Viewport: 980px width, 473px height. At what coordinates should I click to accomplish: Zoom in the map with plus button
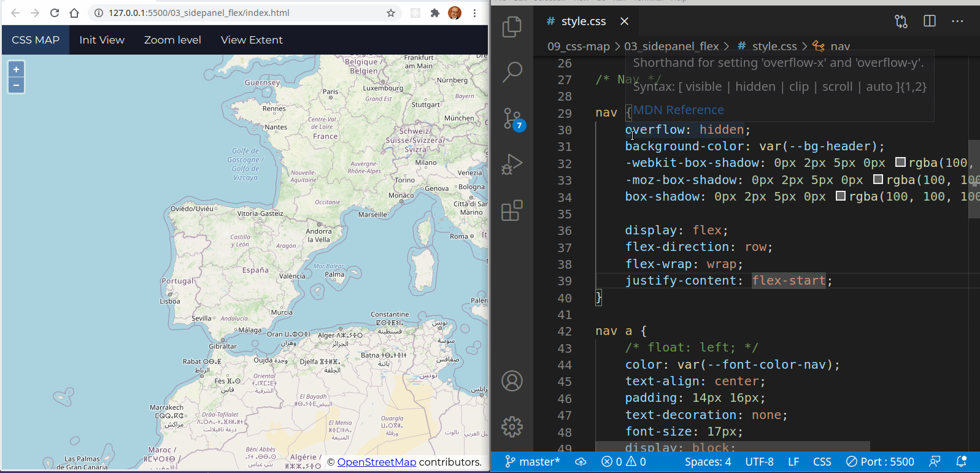(17, 69)
